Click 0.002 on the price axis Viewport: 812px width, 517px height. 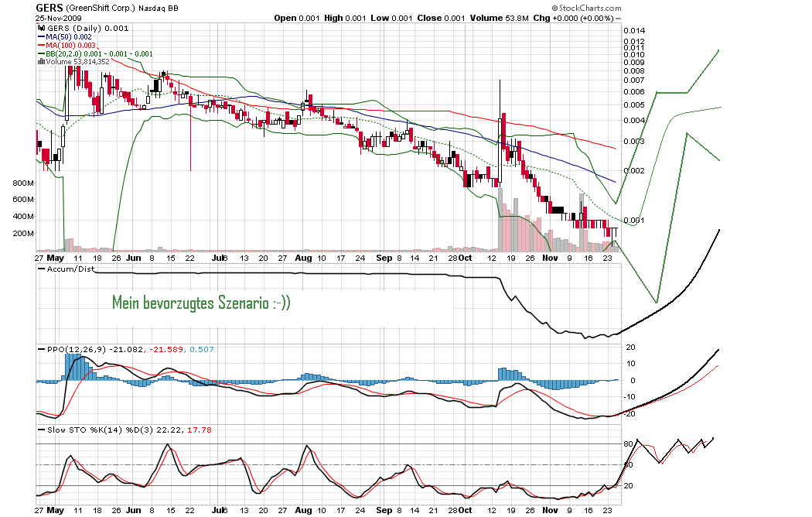[x=634, y=170]
